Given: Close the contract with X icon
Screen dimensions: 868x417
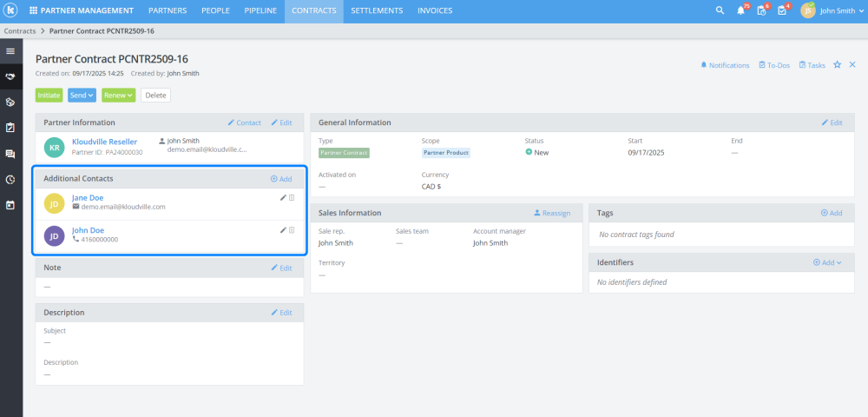Looking at the screenshot, I should [x=852, y=65].
